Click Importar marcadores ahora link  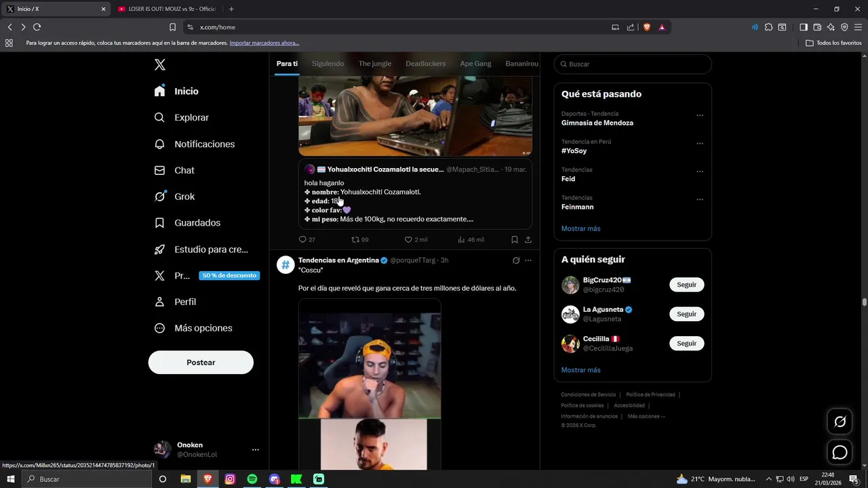(264, 43)
